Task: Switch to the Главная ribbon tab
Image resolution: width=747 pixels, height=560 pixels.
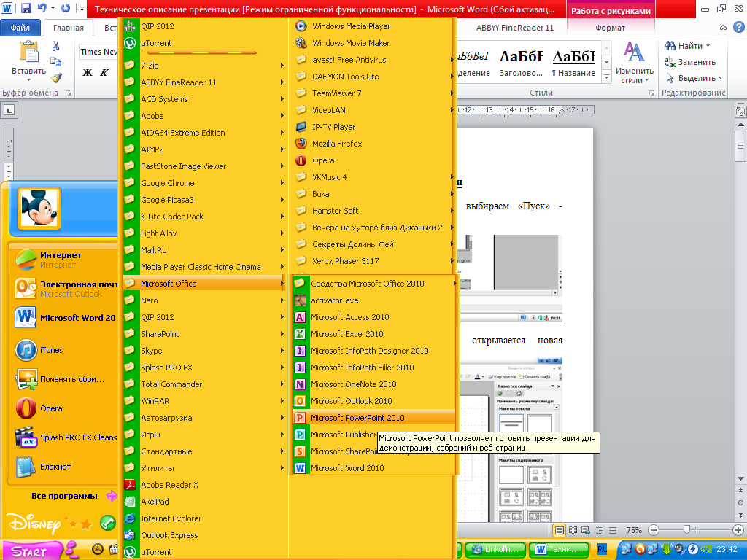Action: pyautogui.click(x=68, y=28)
